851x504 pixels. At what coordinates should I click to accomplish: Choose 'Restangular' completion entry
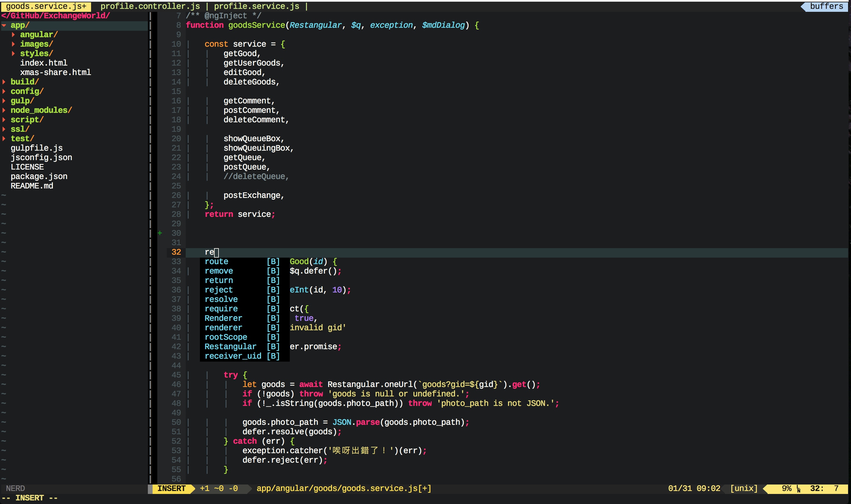point(230,347)
